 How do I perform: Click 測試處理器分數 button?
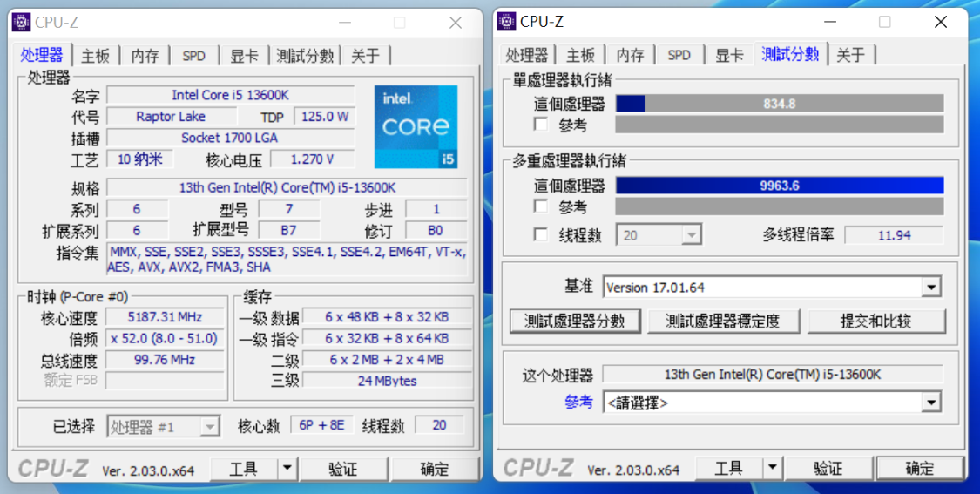click(575, 321)
